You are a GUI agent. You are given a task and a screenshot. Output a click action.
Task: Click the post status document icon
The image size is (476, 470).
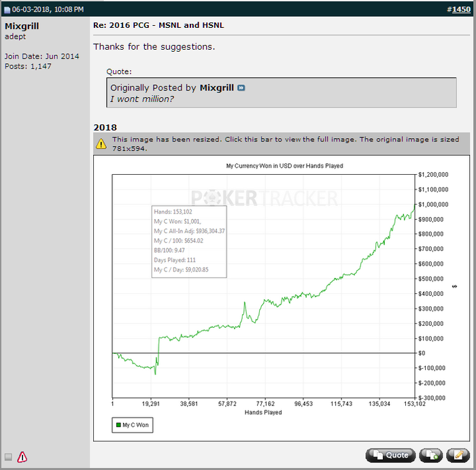click(7, 10)
